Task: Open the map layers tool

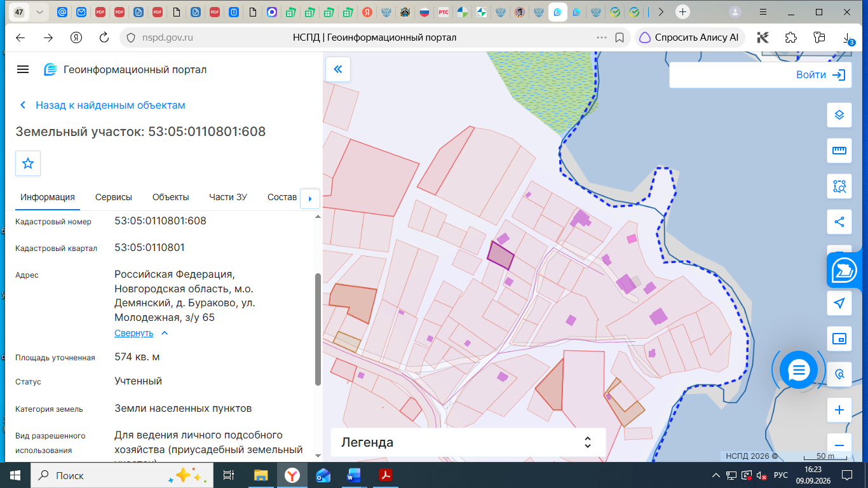Action: pos(839,115)
